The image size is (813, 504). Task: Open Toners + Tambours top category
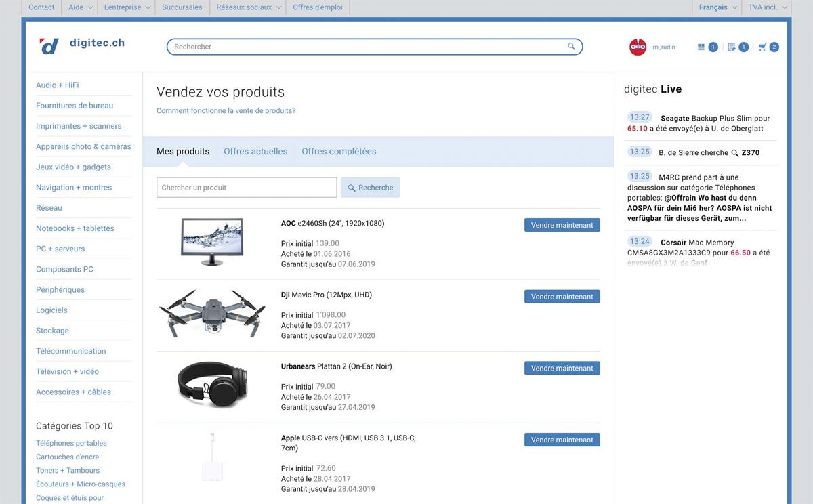click(68, 470)
